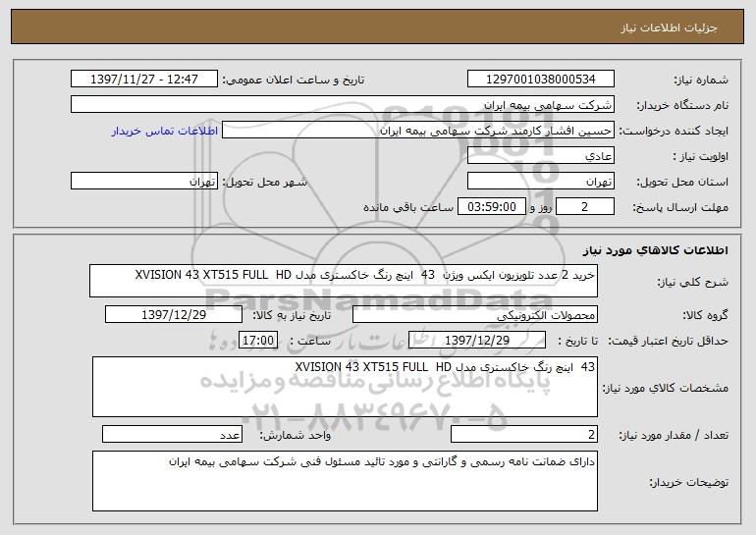Click the label تعداد / مقدار مورد نیاز

tap(674, 435)
